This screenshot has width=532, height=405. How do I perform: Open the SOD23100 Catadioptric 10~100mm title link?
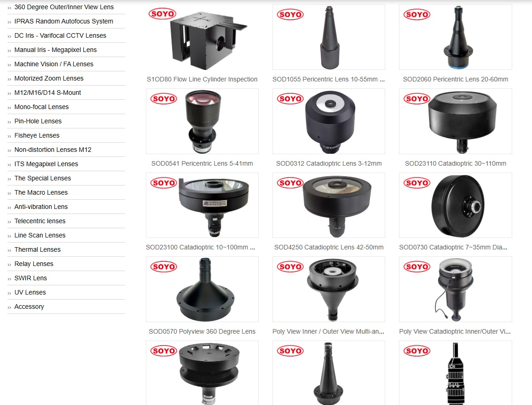tap(201, 247)
